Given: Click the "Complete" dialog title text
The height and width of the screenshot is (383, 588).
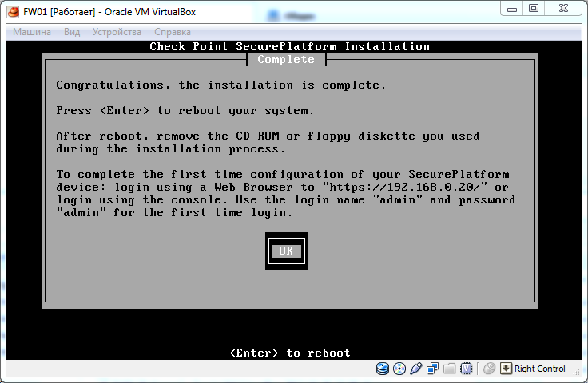Looking at the screenshot, I should (286, 60).
